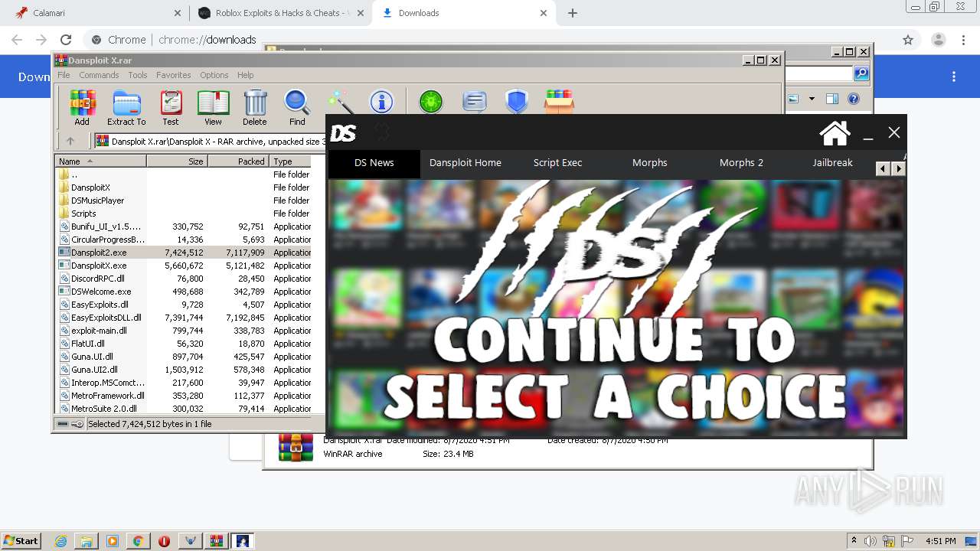
Task: Select the DansploitX folder row
Action: (x=184, y=187)
